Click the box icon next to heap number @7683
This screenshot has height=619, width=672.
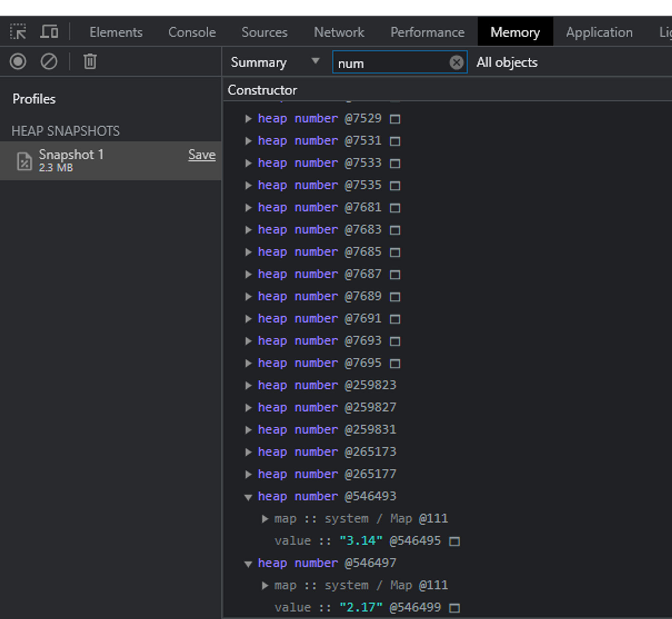[x=395, y=230]
